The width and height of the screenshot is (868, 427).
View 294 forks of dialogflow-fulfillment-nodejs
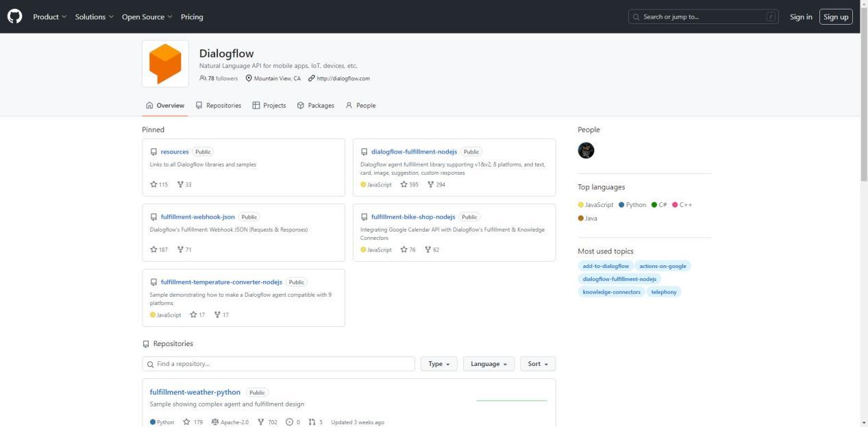(x=436, y=184)
